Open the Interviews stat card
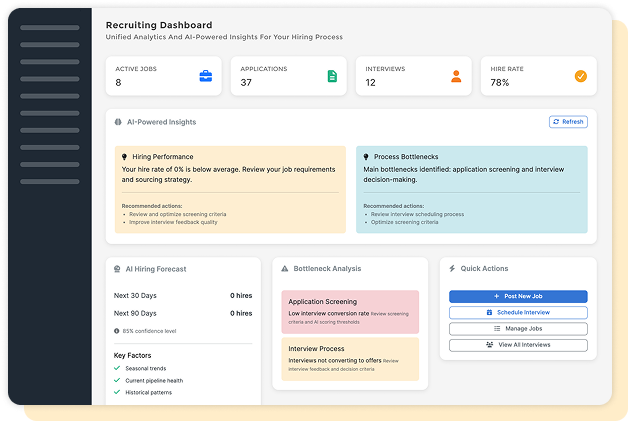Image resolution: width=628 pixels, height=421 pixels. [413, 76]
